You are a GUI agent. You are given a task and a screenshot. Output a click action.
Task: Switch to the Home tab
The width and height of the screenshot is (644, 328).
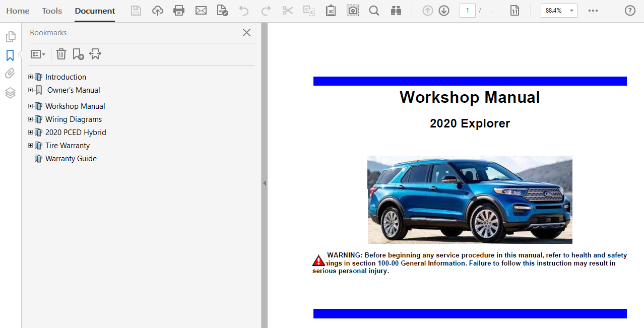(x=18, y=11)
